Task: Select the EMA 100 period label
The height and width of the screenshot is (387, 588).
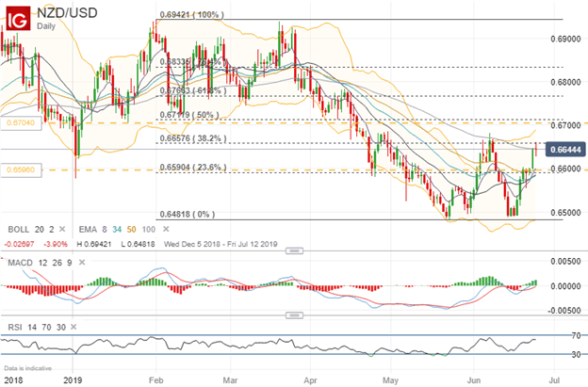Action: (149, 229)
